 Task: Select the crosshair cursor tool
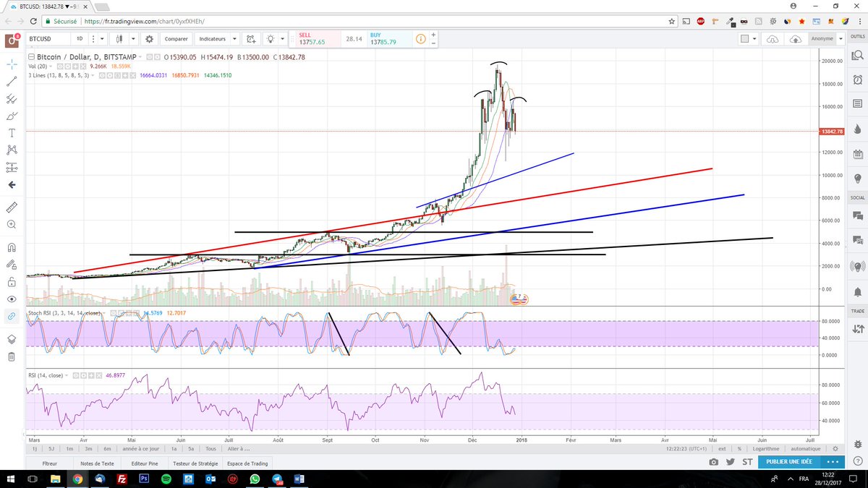click(12, 64)
